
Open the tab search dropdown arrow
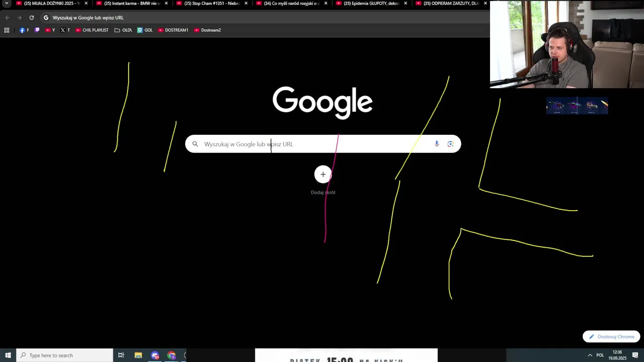click(7, 4)
